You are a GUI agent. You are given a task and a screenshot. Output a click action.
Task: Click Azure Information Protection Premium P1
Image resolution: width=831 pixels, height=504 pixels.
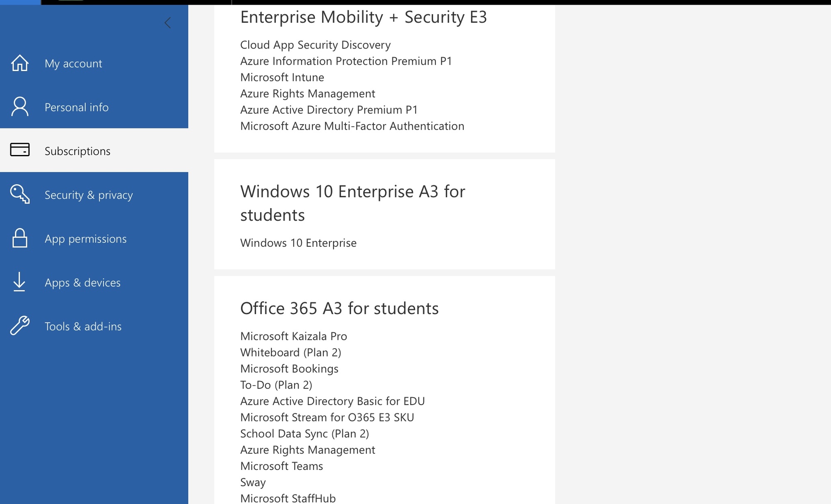tap(346, 61)
